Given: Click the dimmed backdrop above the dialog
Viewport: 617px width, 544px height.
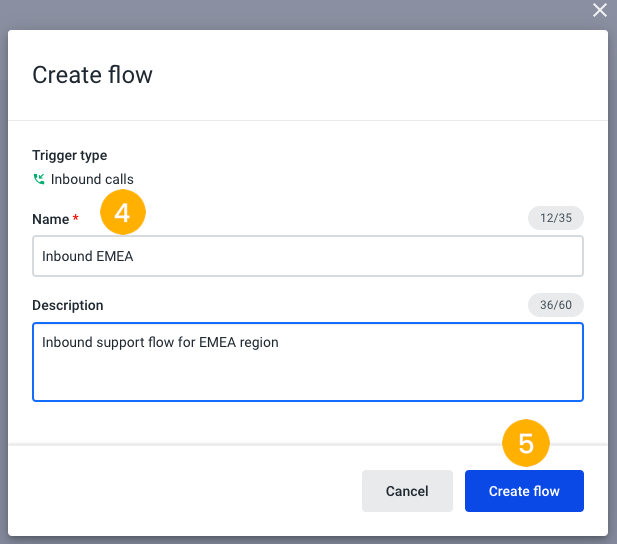Looking at the screenshot, I should [300, 12].
